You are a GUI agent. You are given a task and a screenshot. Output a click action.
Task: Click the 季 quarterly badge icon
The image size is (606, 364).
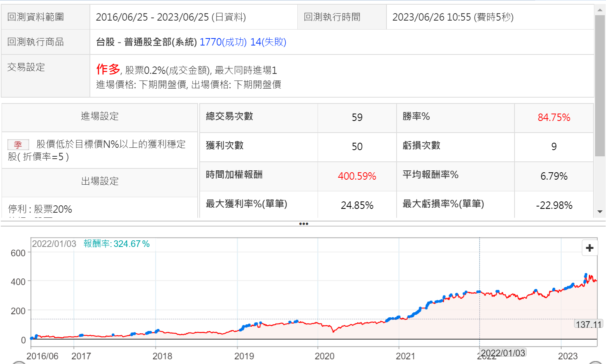pyautogui.click(x=18, y=145)
